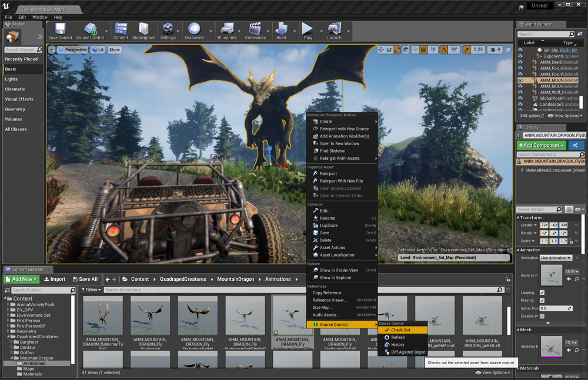Choose Duplicate from the context menu

click(342, 226)
